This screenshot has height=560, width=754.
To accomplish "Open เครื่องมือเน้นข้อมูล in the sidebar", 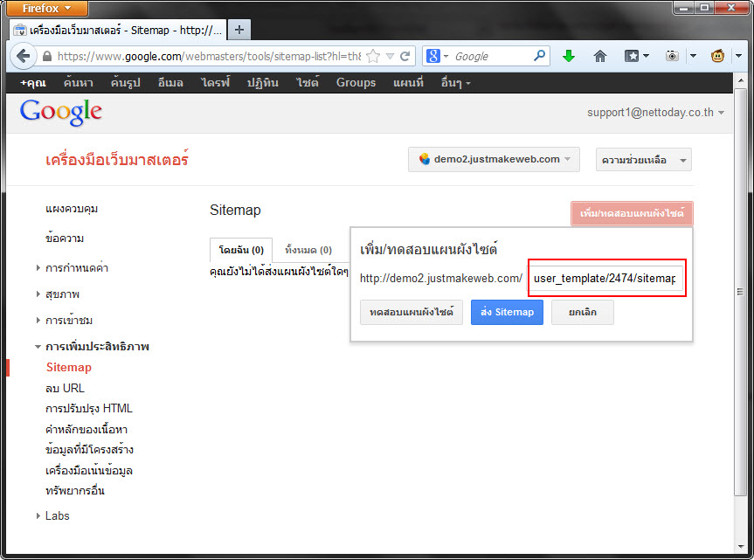I will [89, 471].
